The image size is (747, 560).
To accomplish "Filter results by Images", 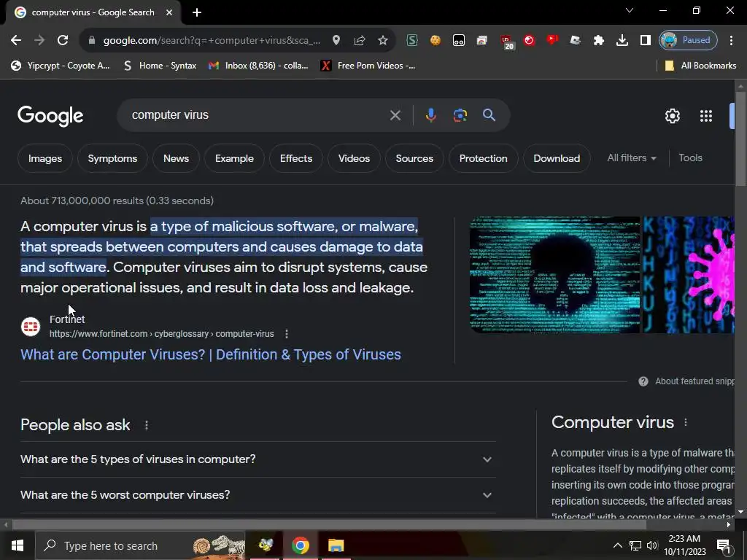I will pos(45,158).
